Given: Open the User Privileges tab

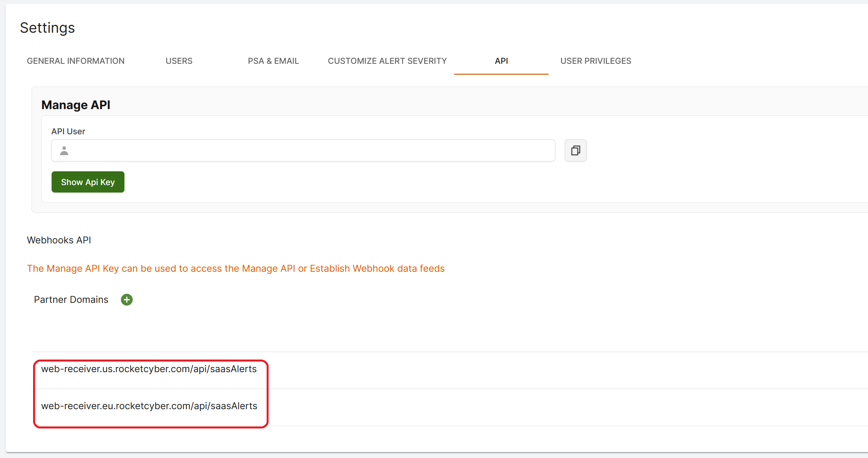Looking at the screenshot, I should [x=596, y=61].
